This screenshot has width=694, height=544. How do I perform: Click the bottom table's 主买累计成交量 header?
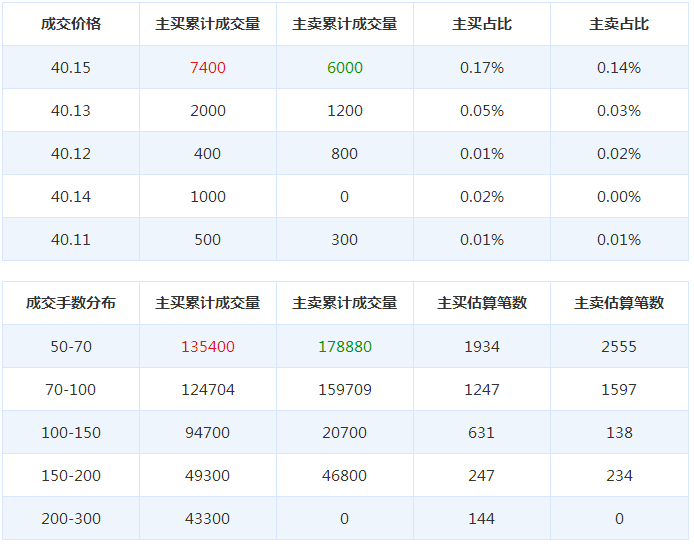coord(208,303)
